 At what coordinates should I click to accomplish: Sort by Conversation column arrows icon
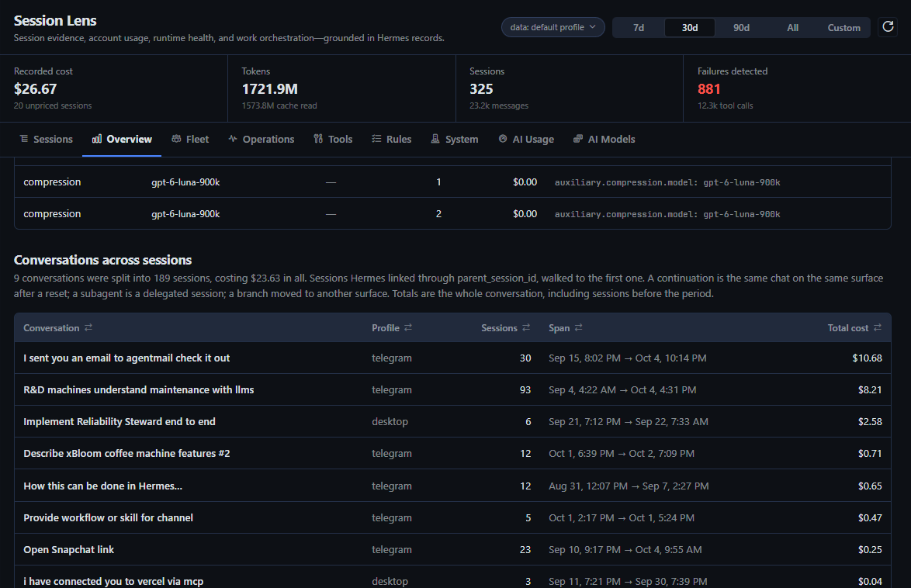[88, 327]
